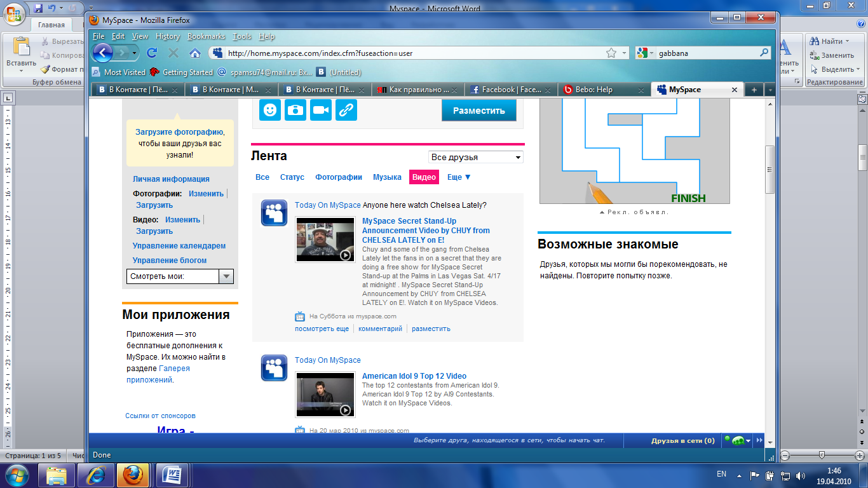Select the Видео feed filter
Screen dimensions: 868x488
click(x=424, y=177)
